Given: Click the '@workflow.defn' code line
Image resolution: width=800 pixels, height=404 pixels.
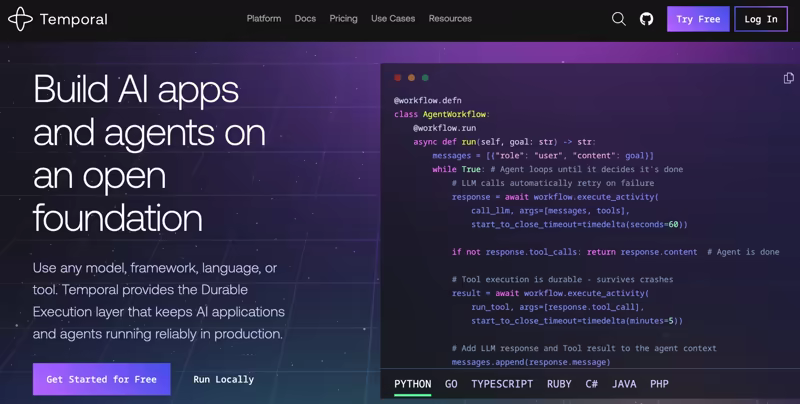Looking at the screenshot, I should tap(428, 100).
